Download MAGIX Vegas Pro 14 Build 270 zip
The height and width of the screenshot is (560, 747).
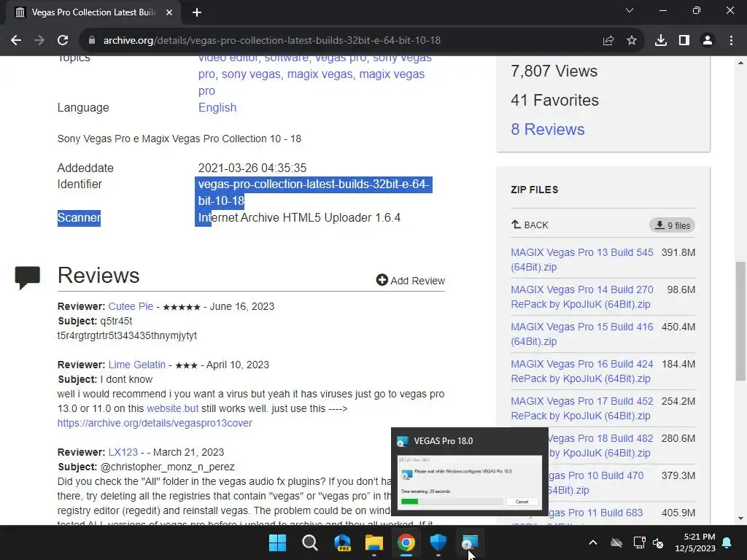(x=581, y=297)
